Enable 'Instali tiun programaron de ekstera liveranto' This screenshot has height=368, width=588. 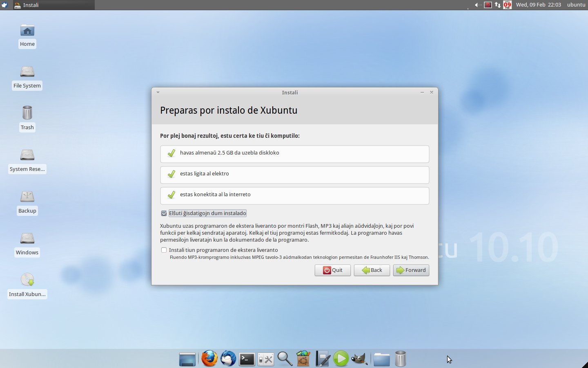164,250
